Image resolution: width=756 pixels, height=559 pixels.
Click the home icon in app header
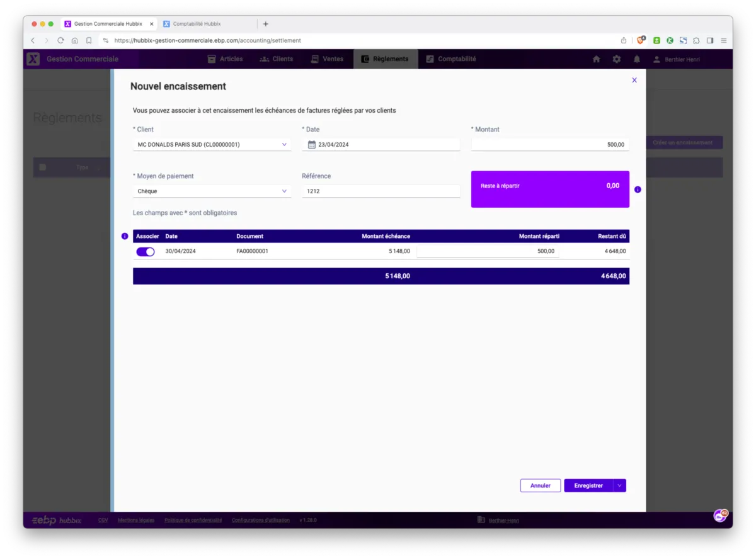click(x=597, y=59)
